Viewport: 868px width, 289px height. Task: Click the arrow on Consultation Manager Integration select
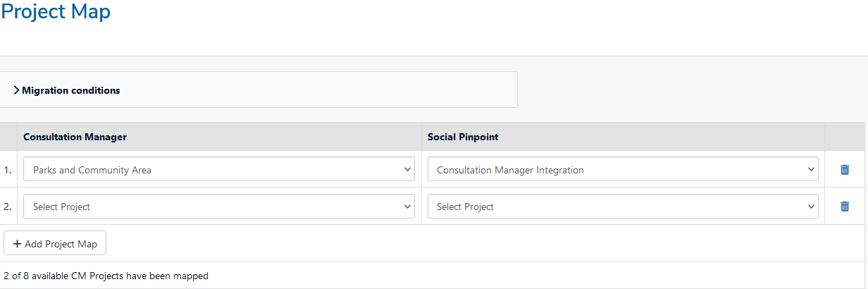(x=811, y=169)
